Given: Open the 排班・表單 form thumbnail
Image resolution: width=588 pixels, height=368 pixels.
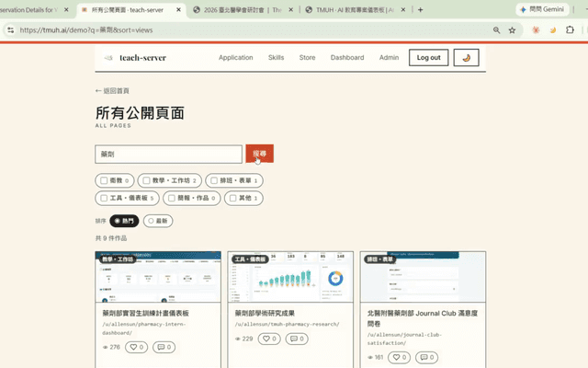Looking at the screenshot, I should [x=423, y=277].
